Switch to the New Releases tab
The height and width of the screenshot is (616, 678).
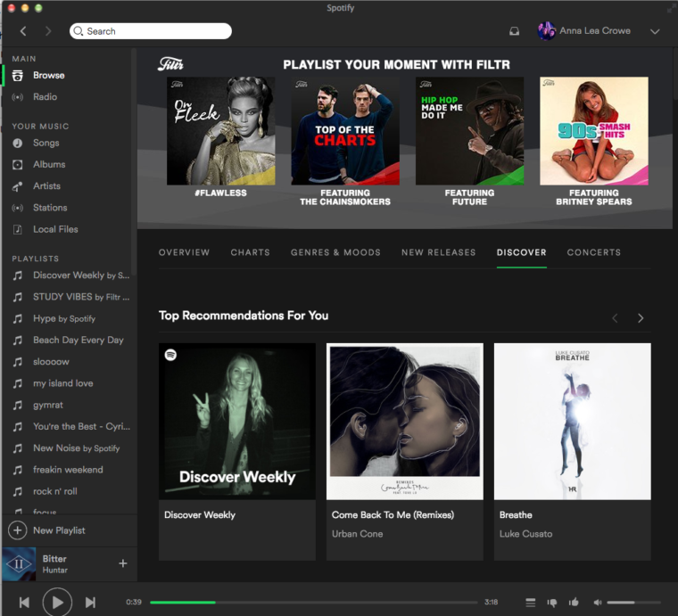[438, 252]
